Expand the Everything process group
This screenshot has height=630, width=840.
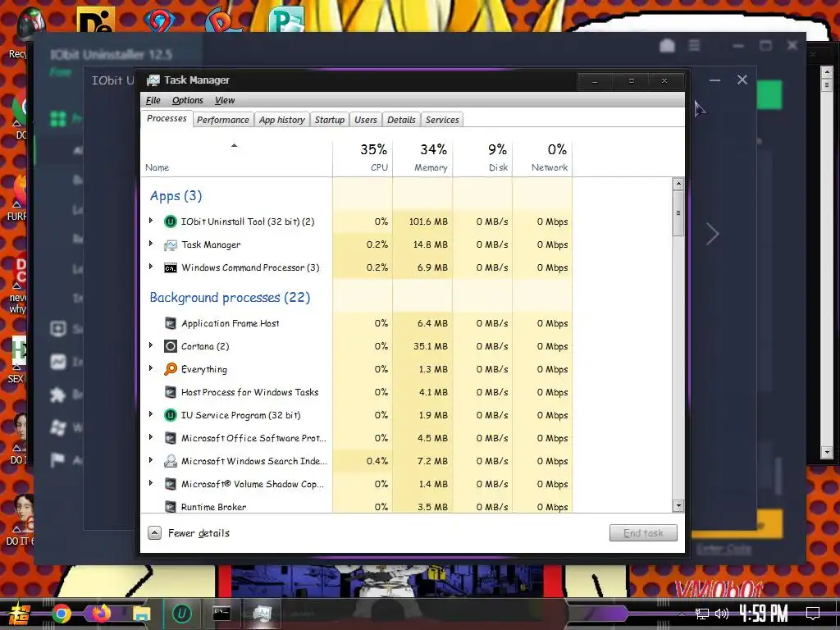pos(151,368)
